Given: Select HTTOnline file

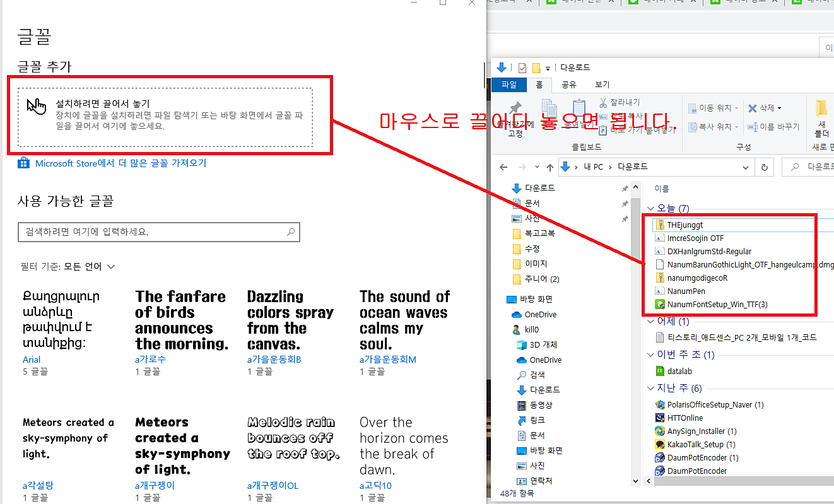Looking at the screenshot, I should [x=679, y=418].
